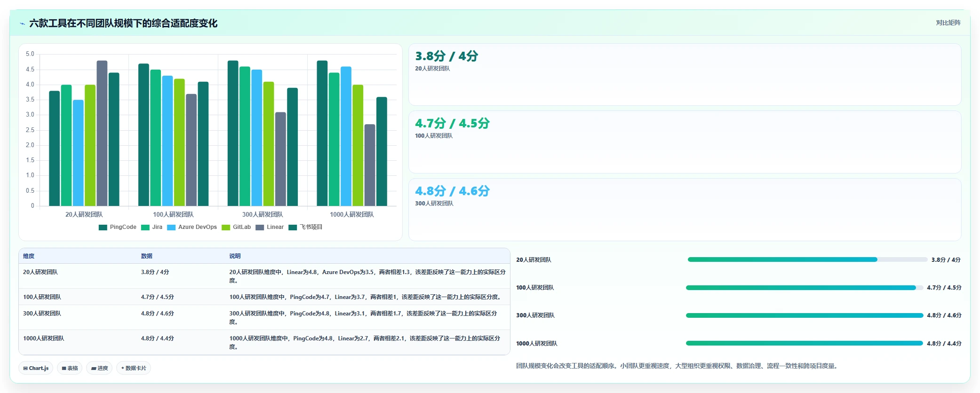This screenshot has height=393, width=980.
Task: Click the 飞书项目 bar for 1000人研发团队
Action: click(382, 151)
